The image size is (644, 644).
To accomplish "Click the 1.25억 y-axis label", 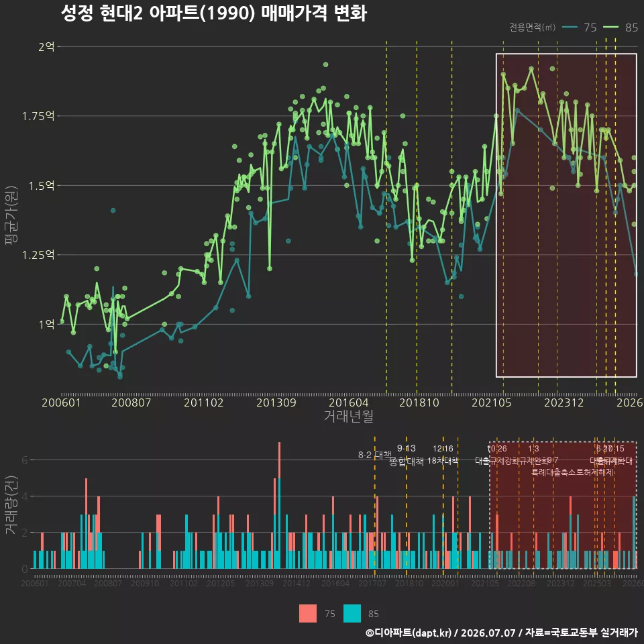I will point(38,255).
